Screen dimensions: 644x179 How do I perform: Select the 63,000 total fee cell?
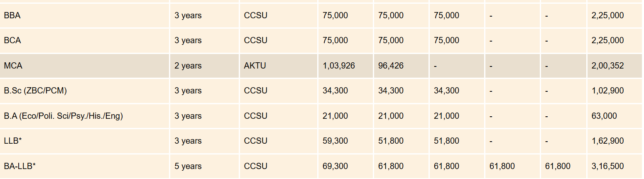pos(604,116)
